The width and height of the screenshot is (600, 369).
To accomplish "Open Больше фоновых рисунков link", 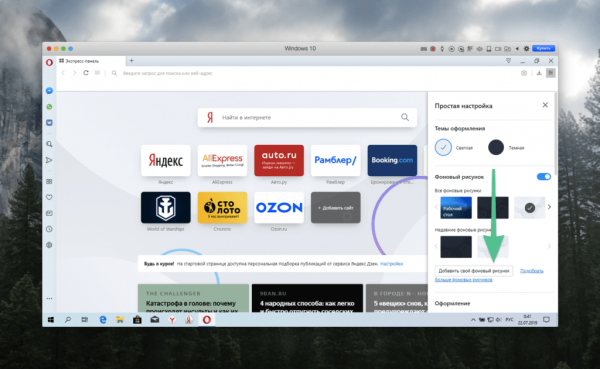I will [463, 280].
